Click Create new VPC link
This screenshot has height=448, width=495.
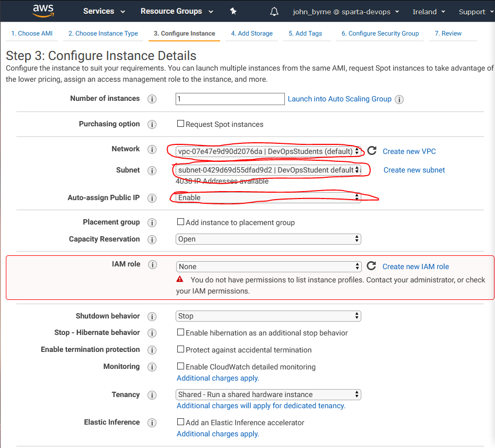click(409, 151)
